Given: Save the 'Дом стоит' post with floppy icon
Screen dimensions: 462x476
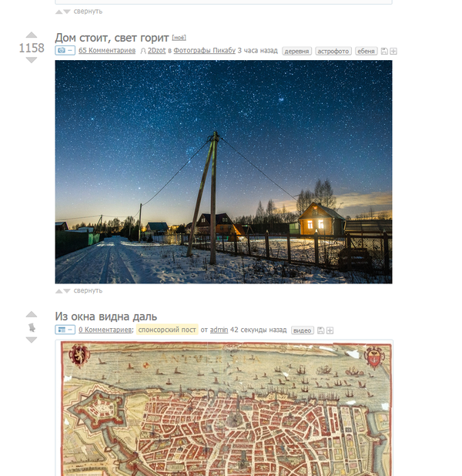Looking at the screenshot, I should tap(384, 51).
